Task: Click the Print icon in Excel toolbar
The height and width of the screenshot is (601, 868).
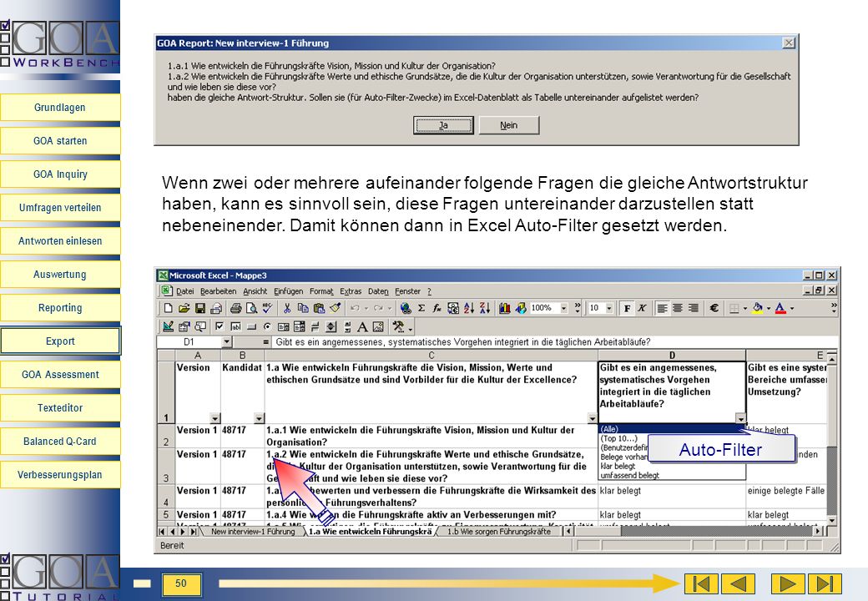Action: click(236, 308)
